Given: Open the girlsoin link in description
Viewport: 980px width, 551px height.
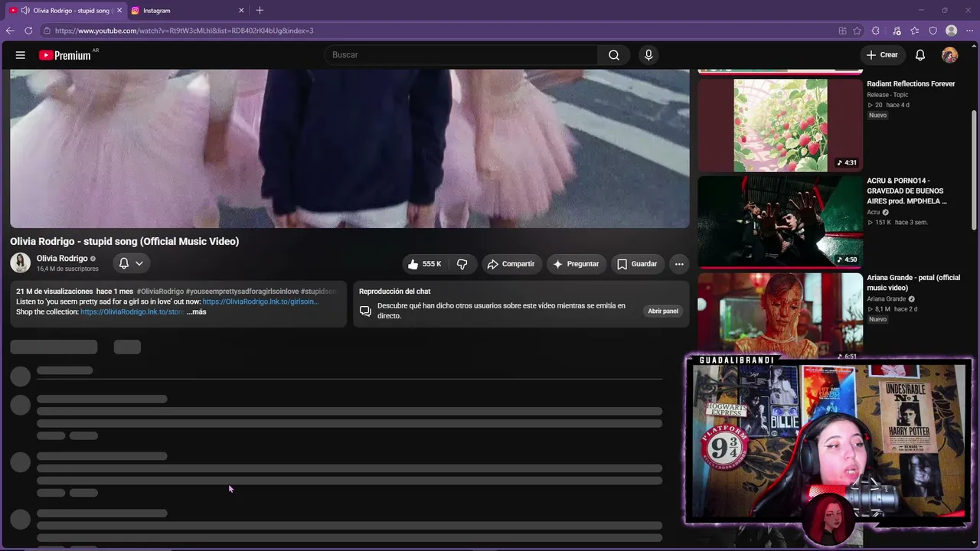Looking at the screenshot, I should point(260,302).
